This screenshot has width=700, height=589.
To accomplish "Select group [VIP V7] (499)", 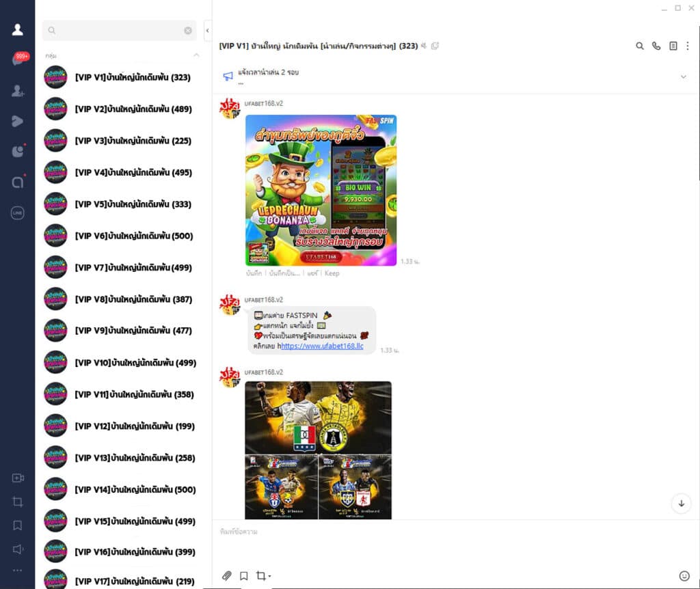I will (122, 267).
